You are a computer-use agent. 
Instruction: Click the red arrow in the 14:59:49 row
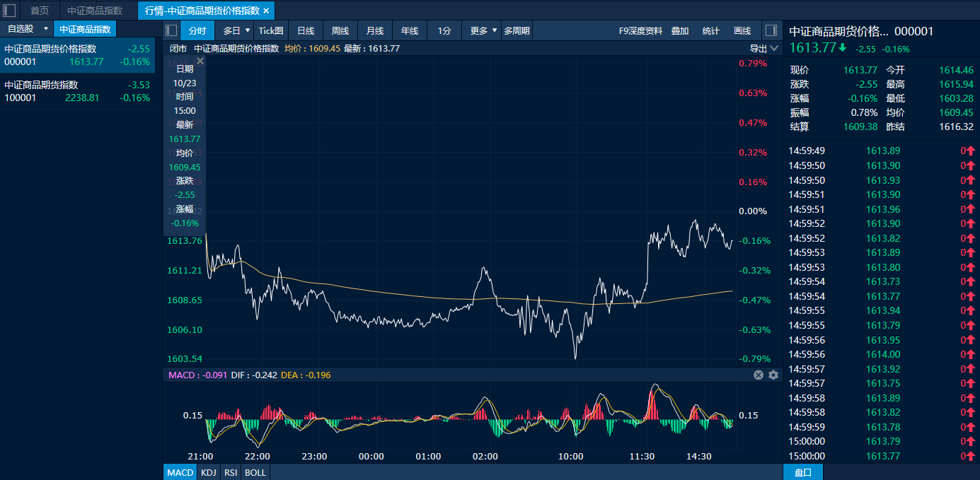click(971, 151)
